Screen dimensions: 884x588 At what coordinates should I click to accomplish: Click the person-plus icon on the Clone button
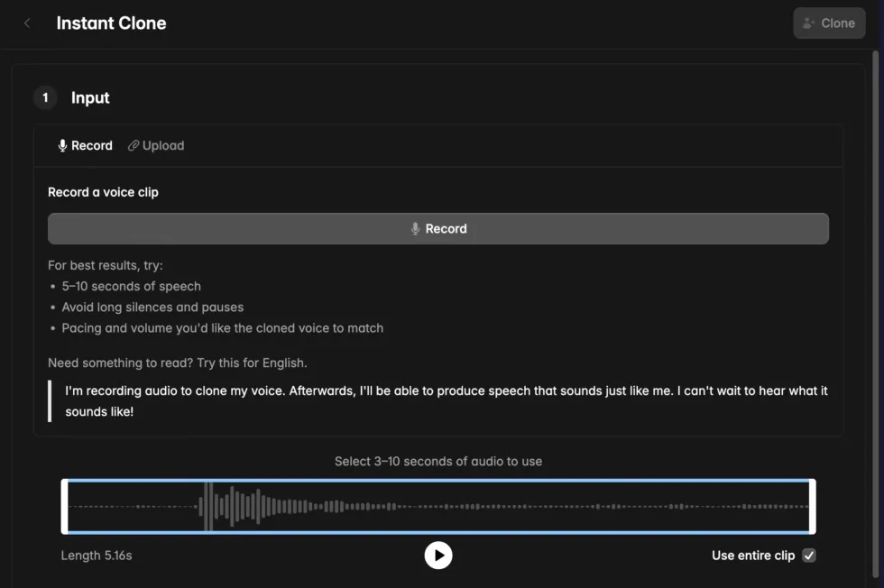(x=810, y=23)
